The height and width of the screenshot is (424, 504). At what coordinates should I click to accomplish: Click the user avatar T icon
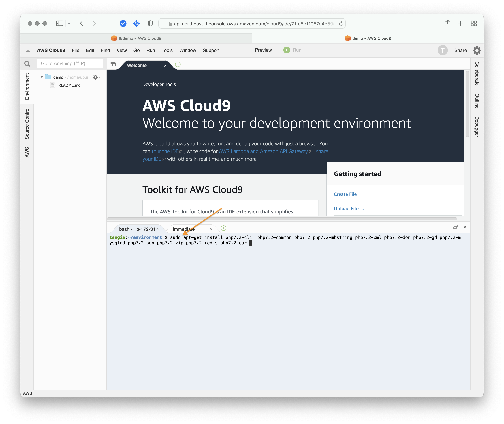pos(443,51)
